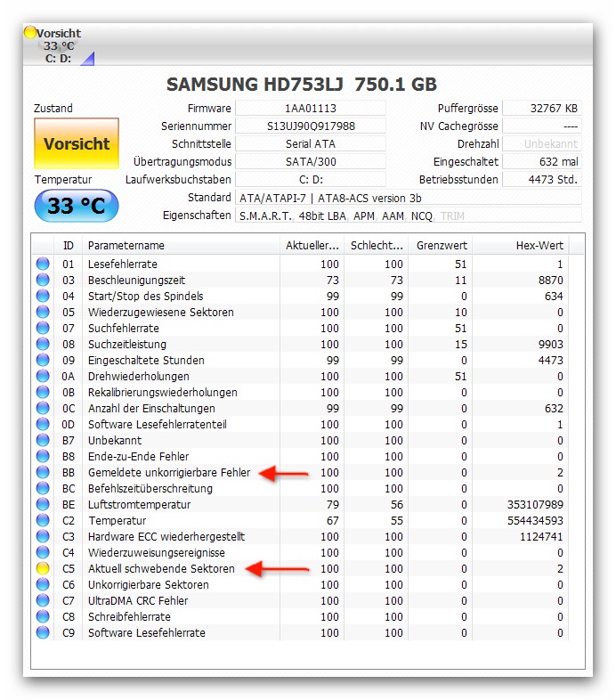Screen dimensions: 616x700
Task: Click the Firmware field 1AA01113
Action: [311, 108]
